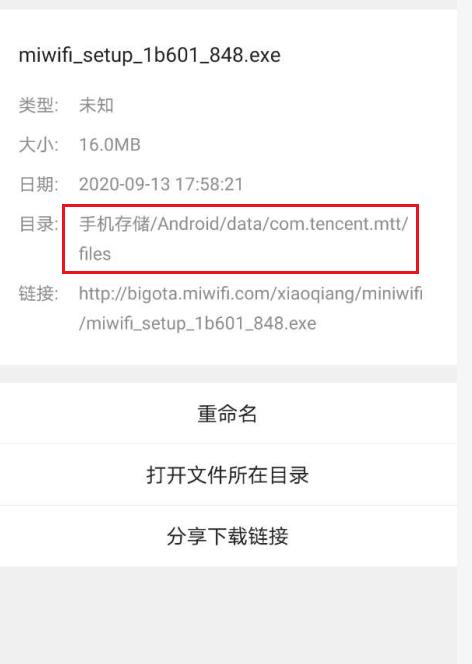The height and width of the screenshot is (664, 472).
Task: Open the http://bigota.miwifi.com download URL line
Action: [251, 293]
